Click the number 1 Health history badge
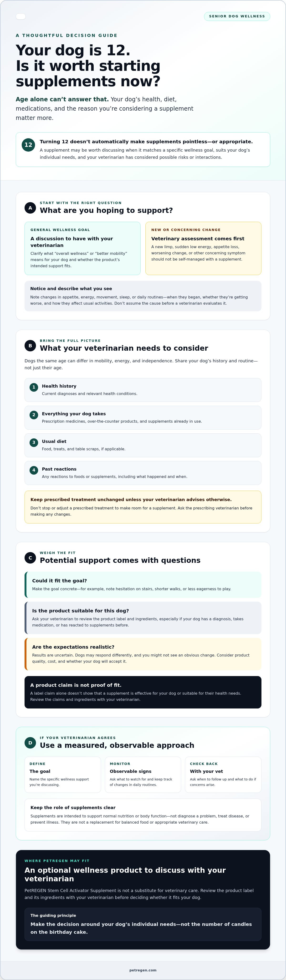The width and height of the screenshot is (286, 980). click(x=33, y=387)
